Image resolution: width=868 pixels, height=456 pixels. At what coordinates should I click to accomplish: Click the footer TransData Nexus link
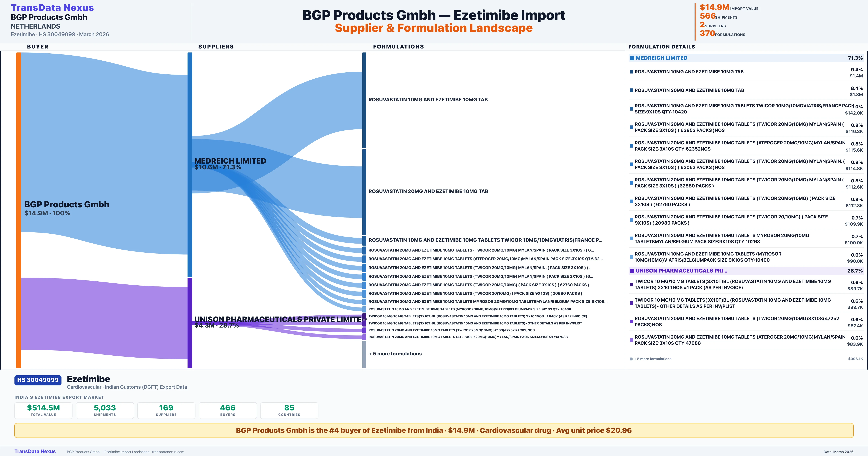click(x=35, y=451)
